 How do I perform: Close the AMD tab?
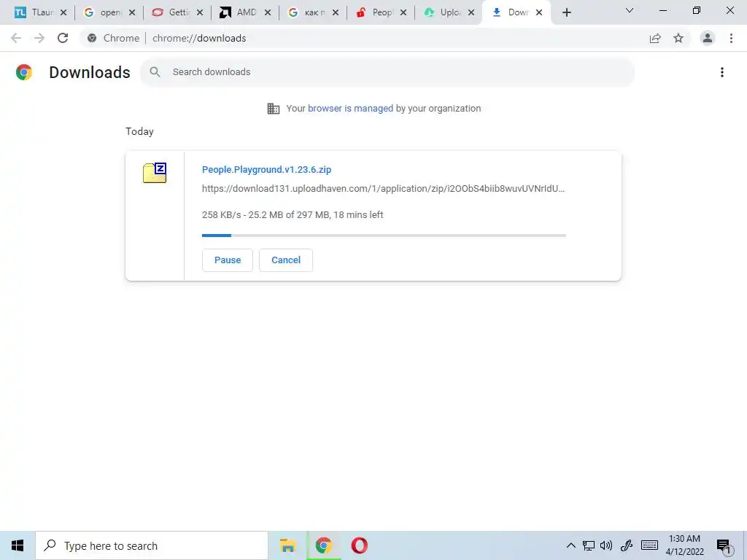coord(268,12)
